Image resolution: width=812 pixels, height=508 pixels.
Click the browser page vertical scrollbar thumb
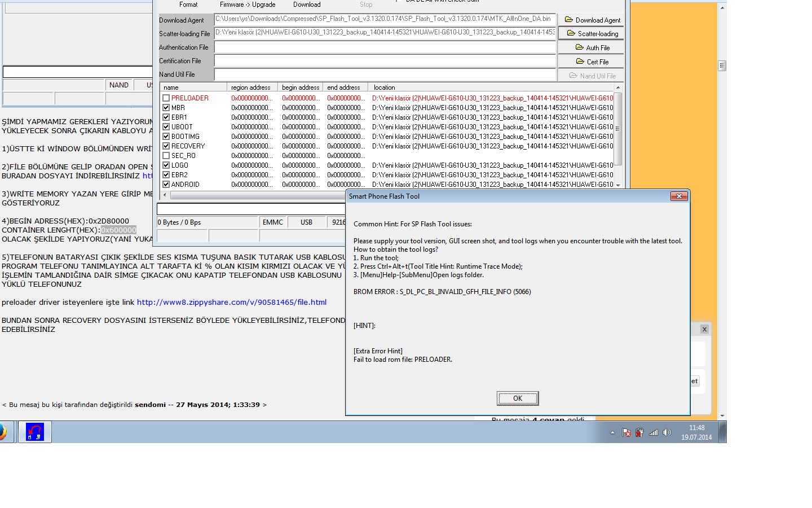[722, 65]
